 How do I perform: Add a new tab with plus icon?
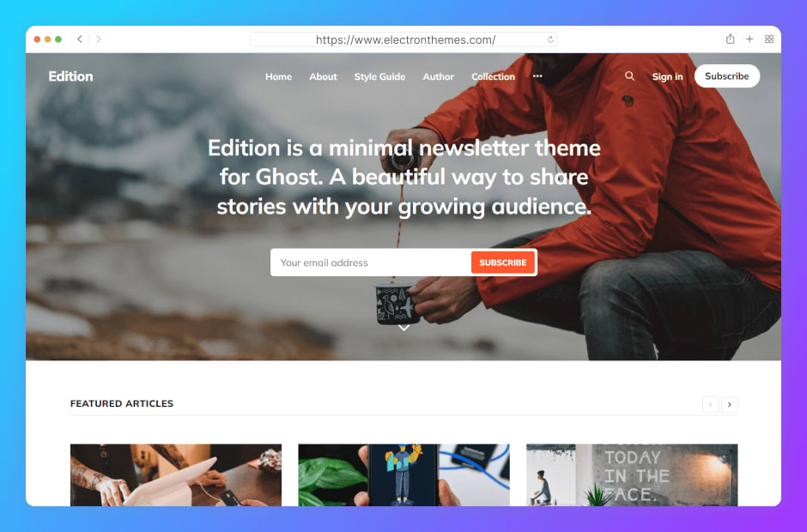point(749,39)
